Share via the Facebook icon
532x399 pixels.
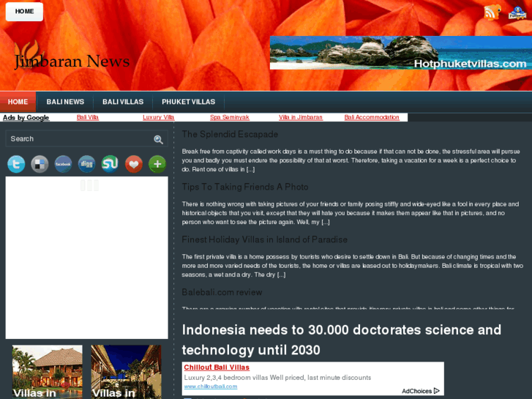(x=63, y=164)
